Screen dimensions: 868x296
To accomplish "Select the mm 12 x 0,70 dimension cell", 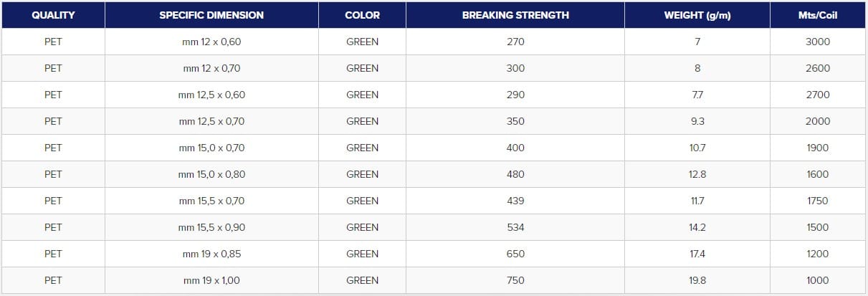I will [211, 68].
